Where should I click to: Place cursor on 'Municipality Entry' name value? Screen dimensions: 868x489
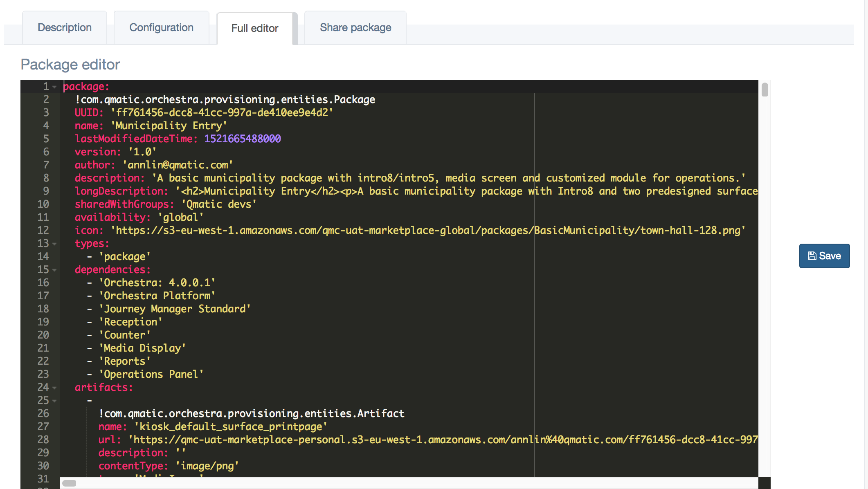click(x=169, y=126)
